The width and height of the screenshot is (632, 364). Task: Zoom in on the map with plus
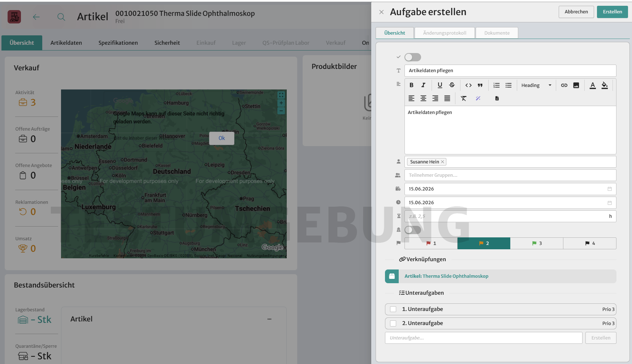(281, 103)
